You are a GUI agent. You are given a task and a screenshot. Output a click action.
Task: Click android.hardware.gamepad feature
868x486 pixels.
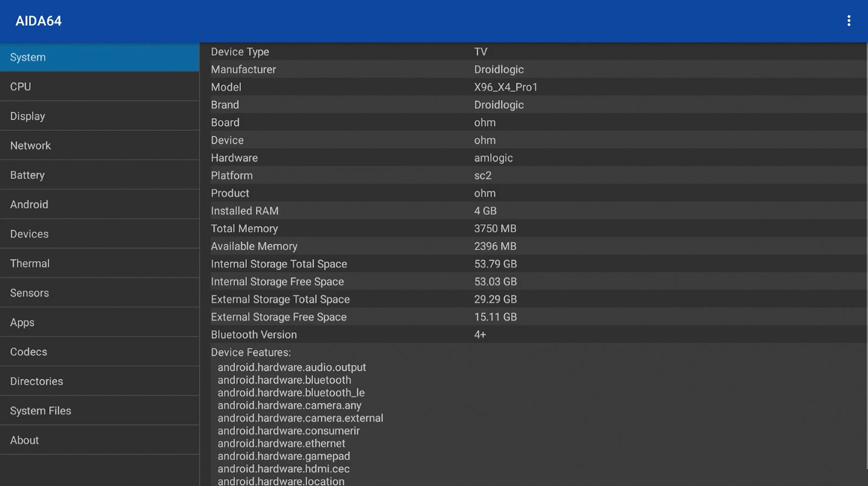tap(284, 456)
